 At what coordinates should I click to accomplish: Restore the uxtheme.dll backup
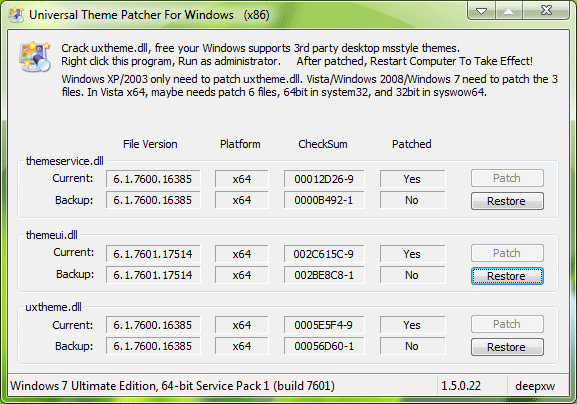(507, 347)
